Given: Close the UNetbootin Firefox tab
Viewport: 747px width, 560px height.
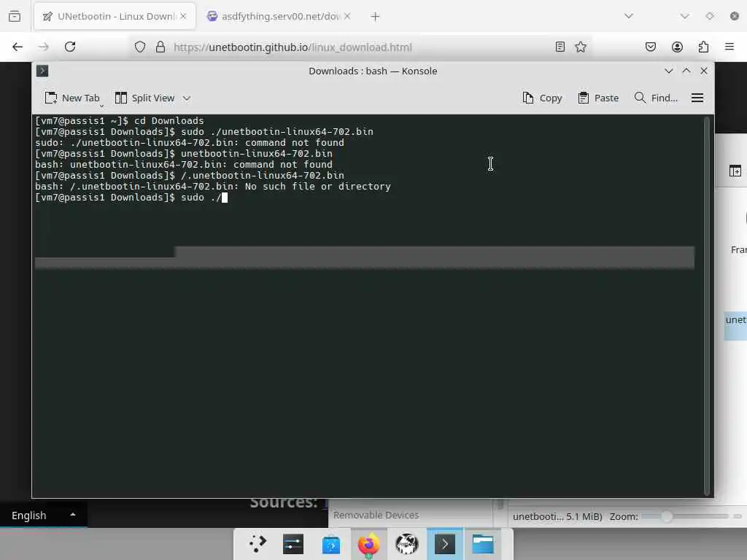Looking at the screenshot, I should click(x=183, y=16).
